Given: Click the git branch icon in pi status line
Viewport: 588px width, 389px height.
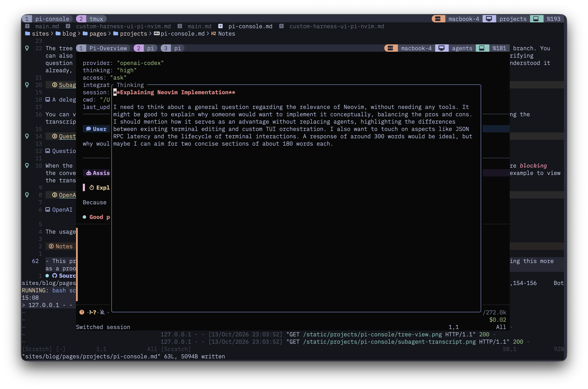Looking at the screenshot, I should click(93, 312).
